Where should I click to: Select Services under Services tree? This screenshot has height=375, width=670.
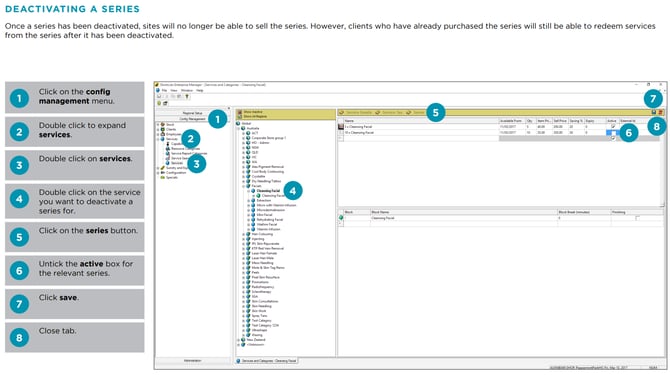(x=177, y=163)
